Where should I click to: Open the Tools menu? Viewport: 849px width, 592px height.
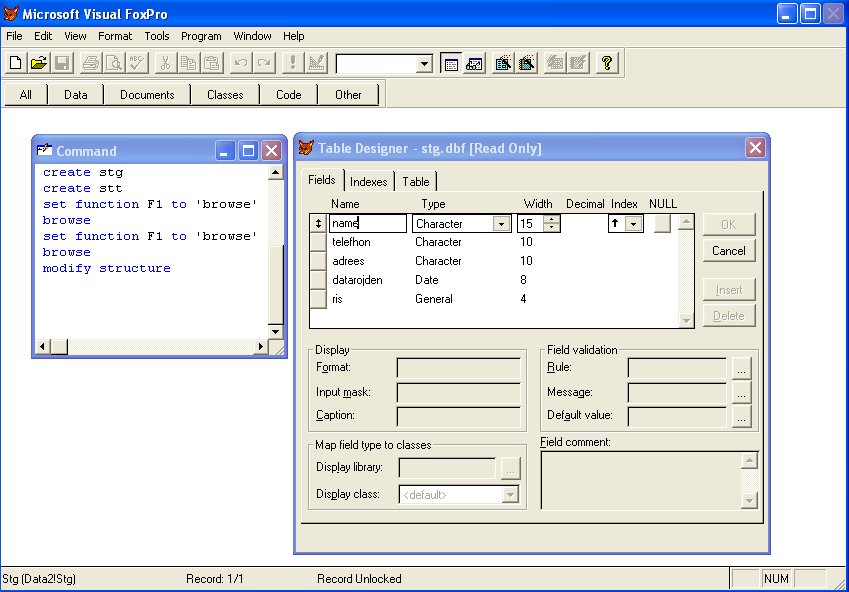pyautogui.click(x=157, y=36)
